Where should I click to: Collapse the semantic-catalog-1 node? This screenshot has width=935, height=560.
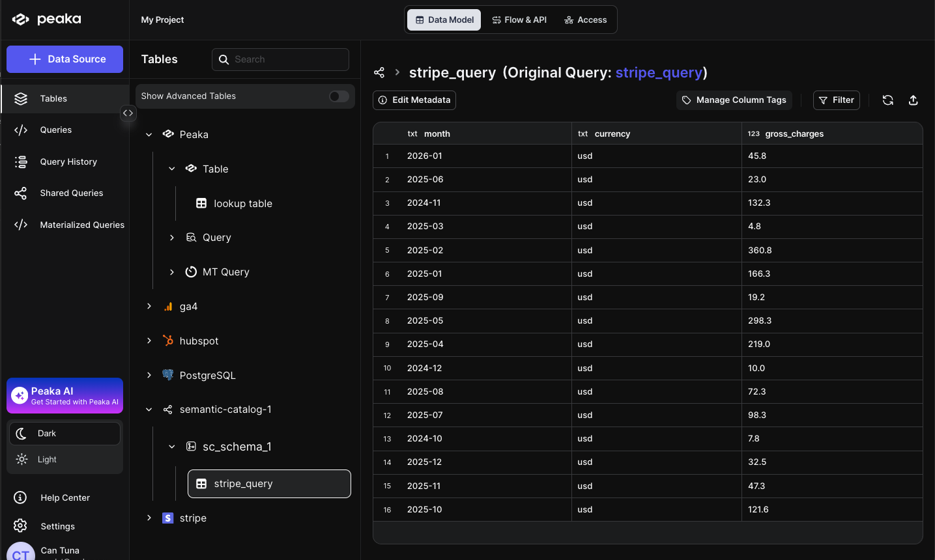tap(149, 410)
